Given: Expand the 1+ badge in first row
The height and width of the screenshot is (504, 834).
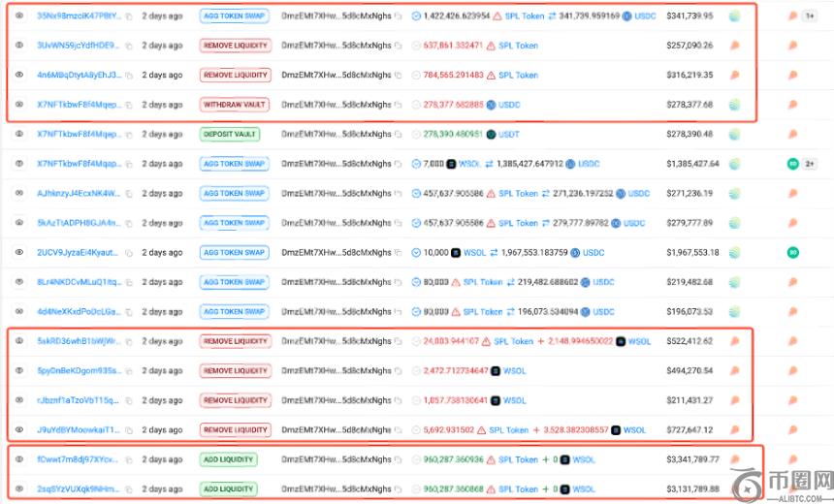Looking at the screenshot, I should (x=809, y=16).
